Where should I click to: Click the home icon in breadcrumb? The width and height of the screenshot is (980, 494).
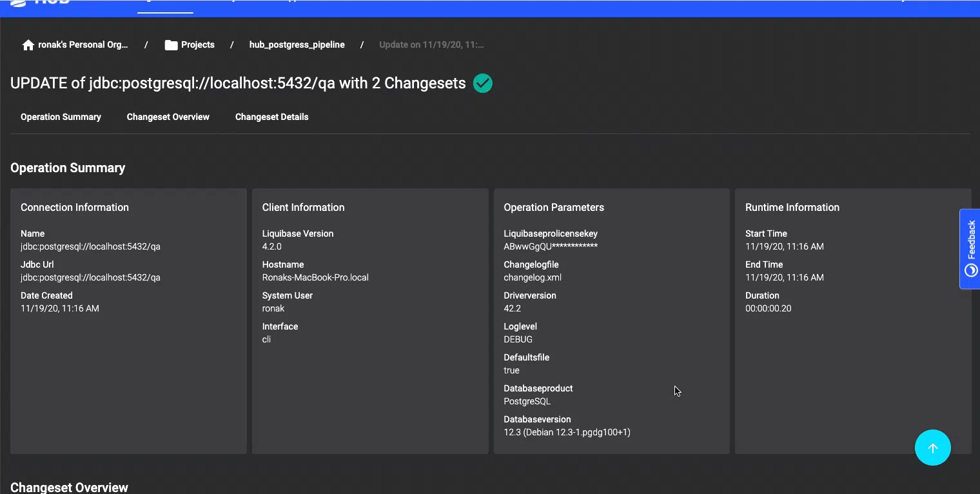pyautogui.click(x=28, y=45)
